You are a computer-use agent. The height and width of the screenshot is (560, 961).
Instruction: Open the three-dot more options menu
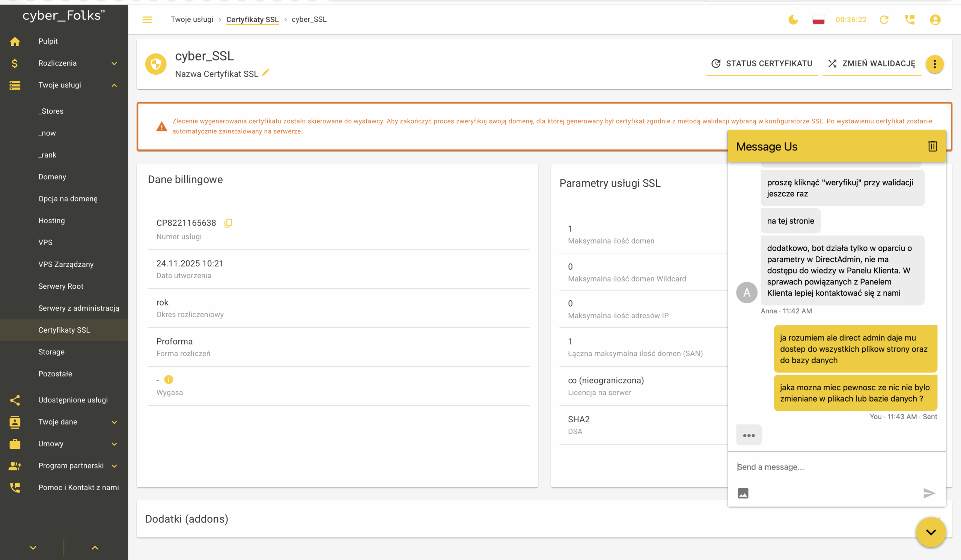pos(934,64)
